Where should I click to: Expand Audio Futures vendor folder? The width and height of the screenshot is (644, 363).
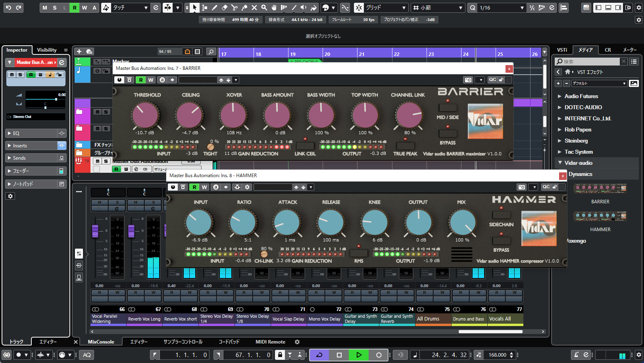click(x=559, y=96)
